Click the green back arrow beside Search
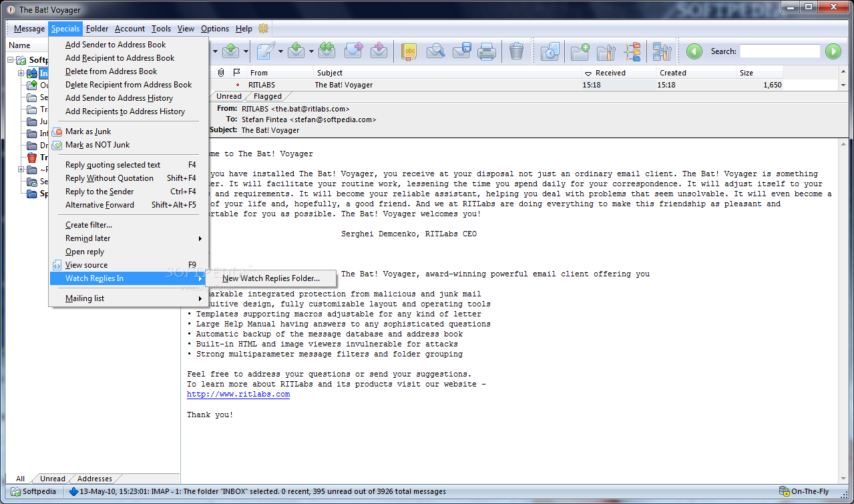This screenshot has height=504, width=854. [694, 51]
